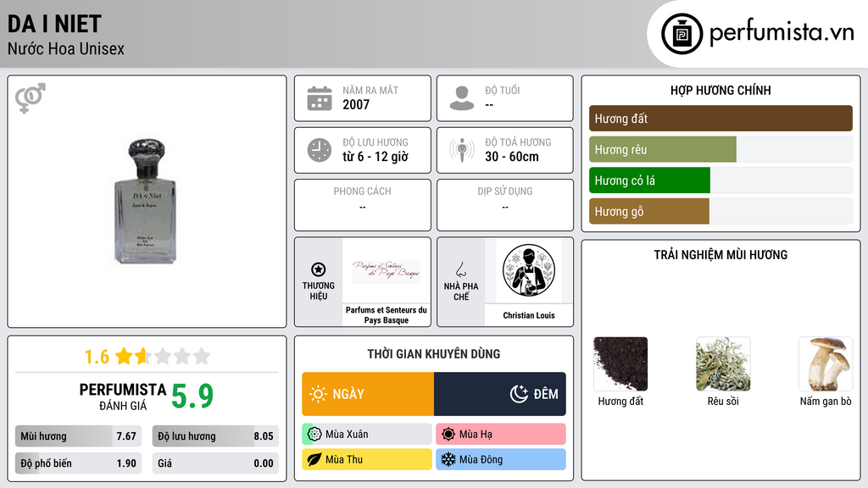Click the star badge icon above Thương hiệu
This screenshot has height=488, width=868.
click(319, 269)
